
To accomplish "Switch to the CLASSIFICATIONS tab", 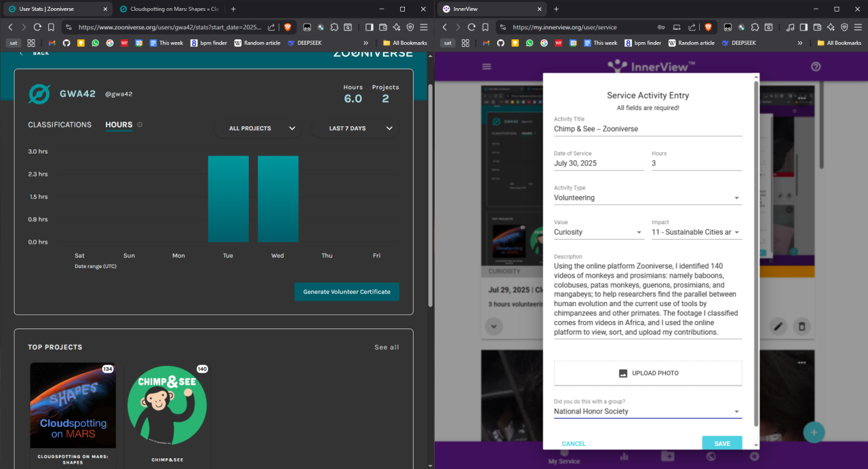I will pos(60,125).
